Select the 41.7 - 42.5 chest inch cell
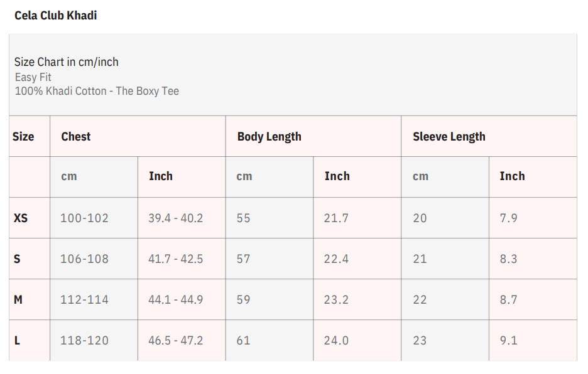Viewport: 588px width, 374px height. pos(175,259)
